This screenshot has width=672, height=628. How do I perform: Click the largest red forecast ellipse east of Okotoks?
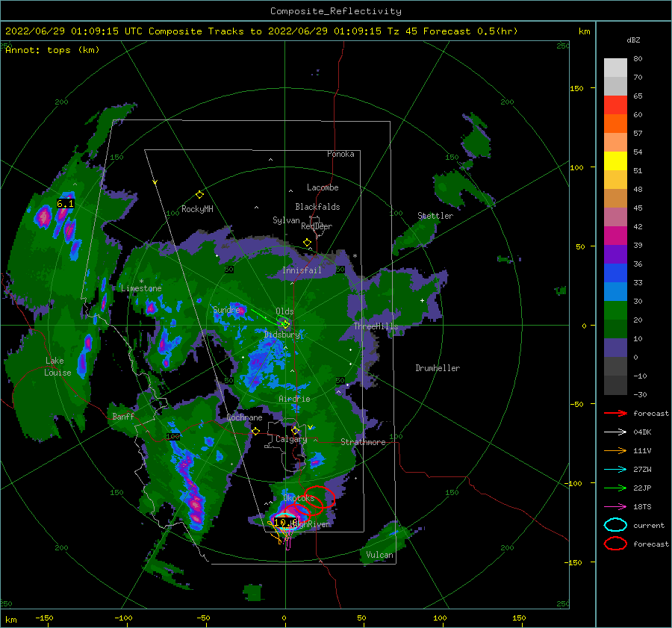pyautogui.click(x=320, y=497)
